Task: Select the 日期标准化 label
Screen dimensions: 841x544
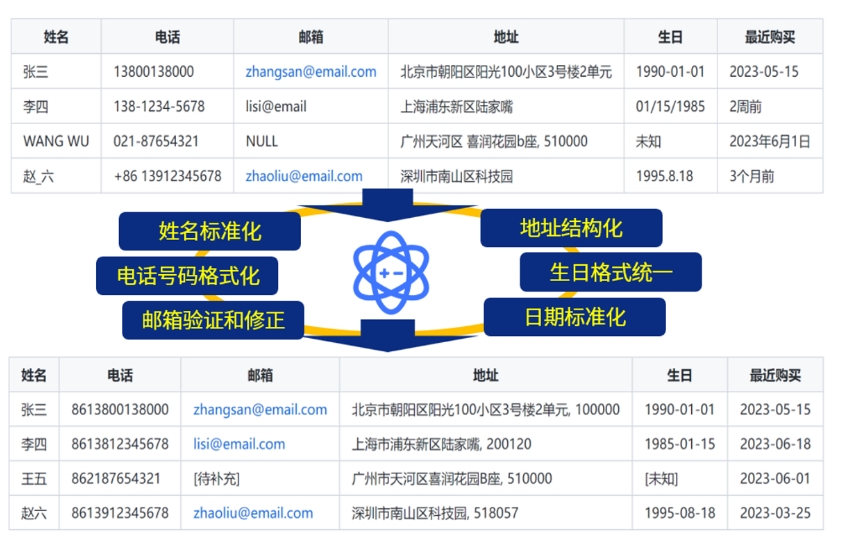Action: (574, 317)
